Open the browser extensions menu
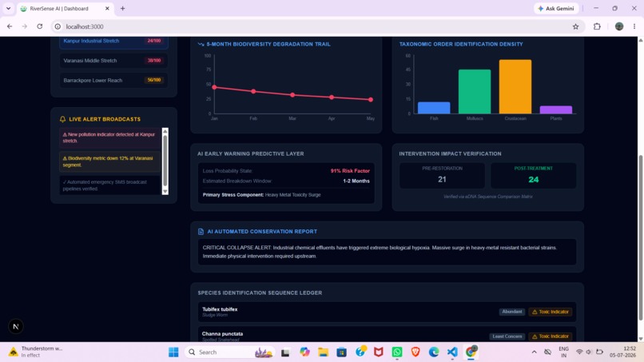This screenshot has height=362, width=644. pyautogui.click(x=597, y=26)
